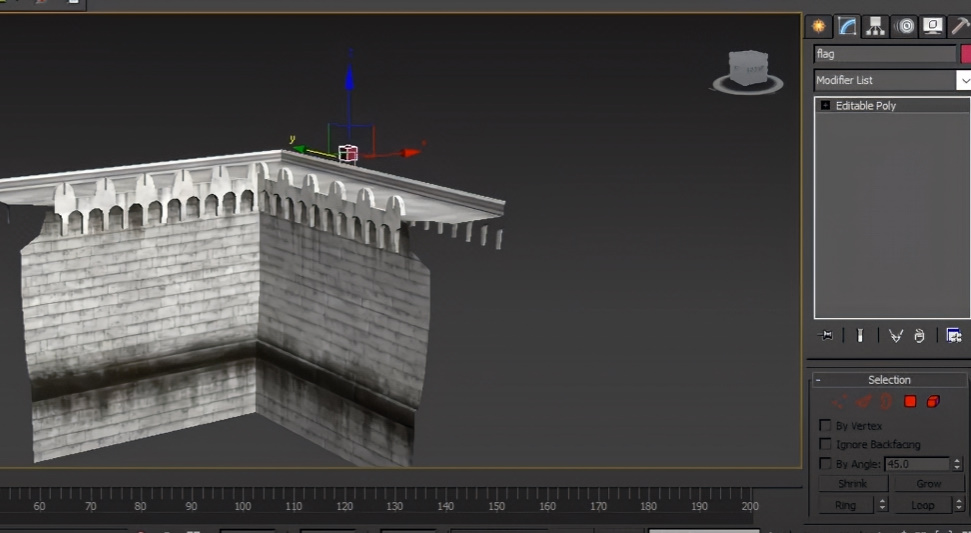Enable the By Vertex checkbox
The width and height of the screenshot is (971, 533).
pos(825,425)
